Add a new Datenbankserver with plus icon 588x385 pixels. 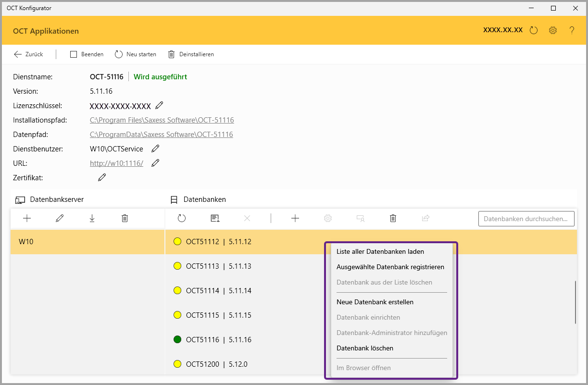[x=27, y=218]
